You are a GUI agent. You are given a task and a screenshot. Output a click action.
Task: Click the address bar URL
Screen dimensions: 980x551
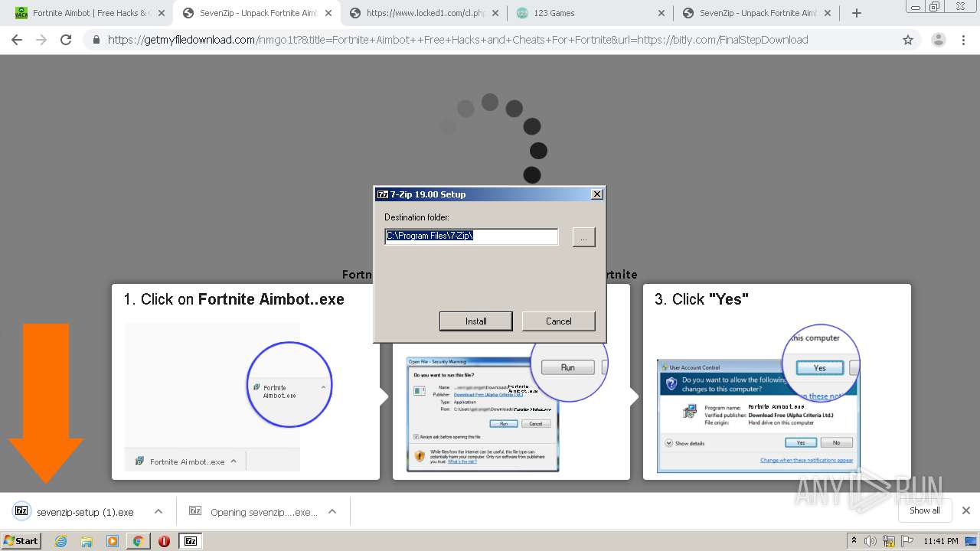457,40
